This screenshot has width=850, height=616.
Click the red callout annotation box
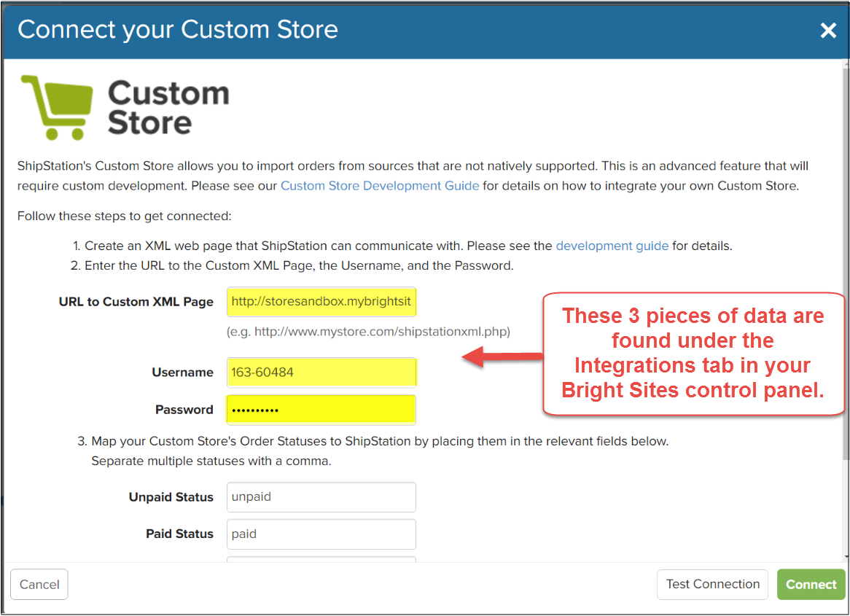(x=693, y=354)
